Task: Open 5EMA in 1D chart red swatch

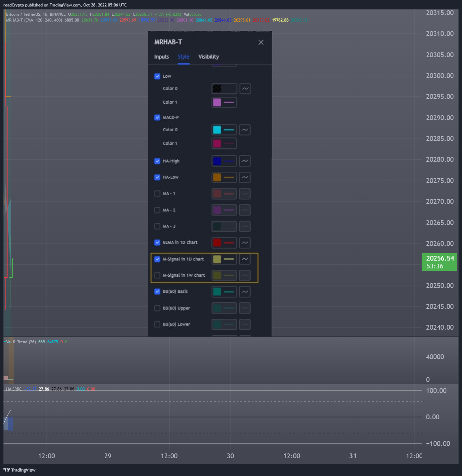Action: tap(224, 242)
